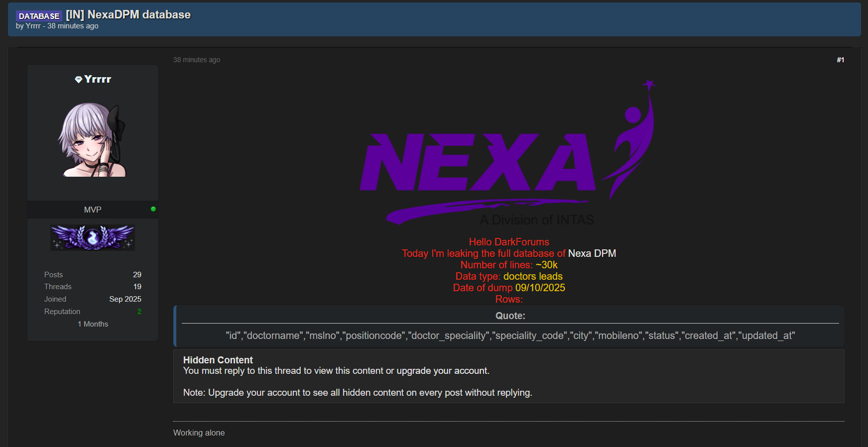This screenshot has height=447, width=868.
Task: Open the Yrrrr anime avatar image
Action: click(x=93, y=140)
